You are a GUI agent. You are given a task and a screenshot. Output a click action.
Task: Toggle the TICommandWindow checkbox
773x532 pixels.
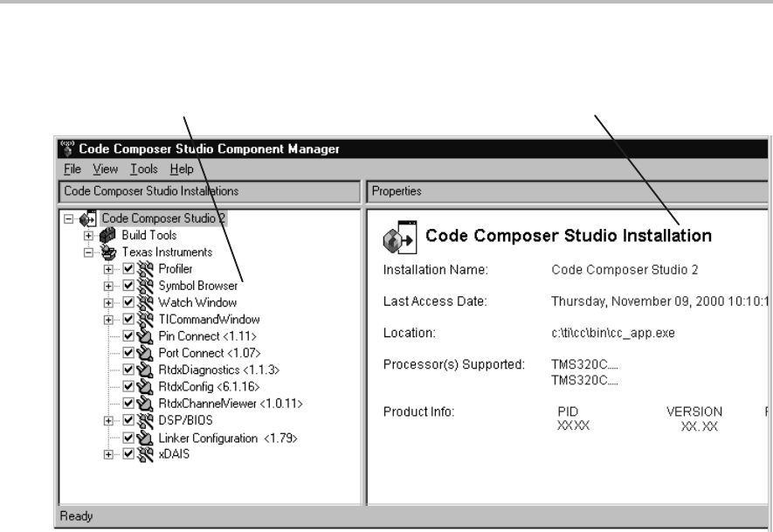click(x=128, y=319)
